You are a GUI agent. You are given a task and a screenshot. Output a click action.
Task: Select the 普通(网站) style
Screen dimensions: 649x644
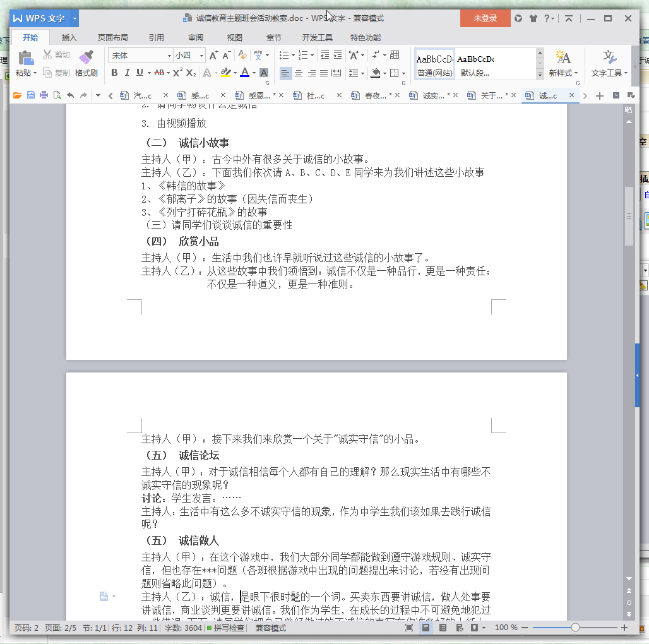[434, 64]
